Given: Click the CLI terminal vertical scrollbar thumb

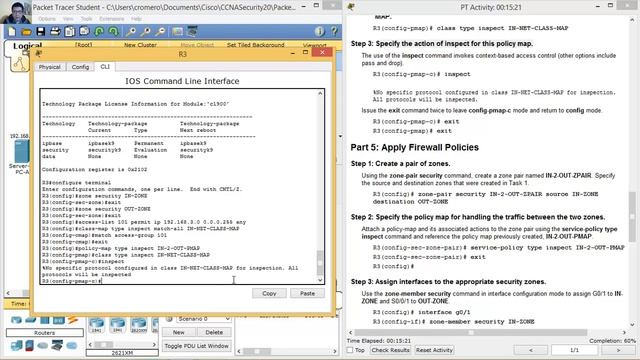Looking at the screenshot, I should [320, 262].
